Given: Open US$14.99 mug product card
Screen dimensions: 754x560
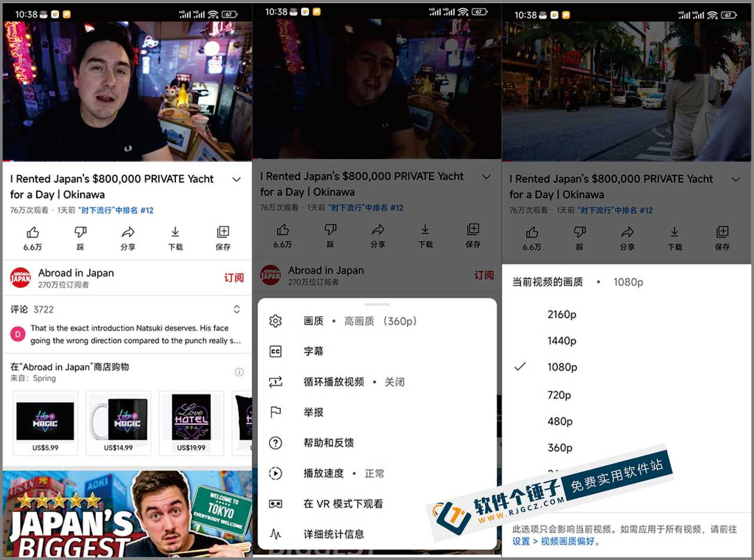Looking at the screenshot, I should [x=118, y=423].
